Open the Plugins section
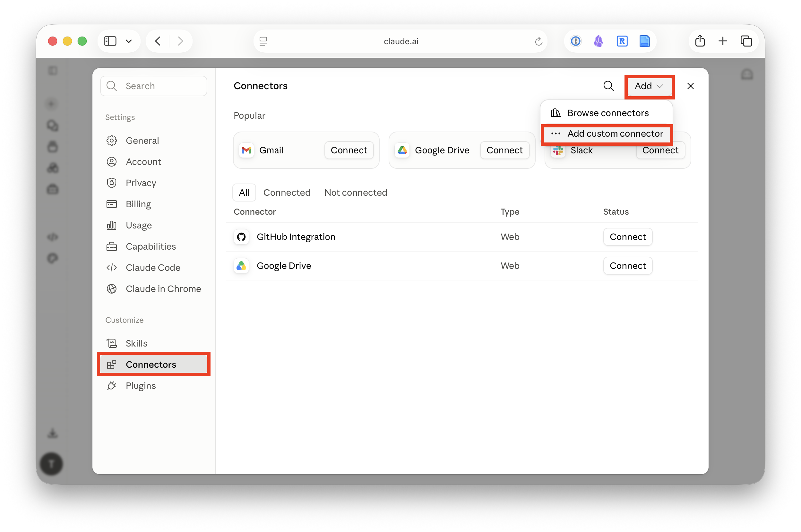This screenshot has width=801, height=532. pos(154,386)
